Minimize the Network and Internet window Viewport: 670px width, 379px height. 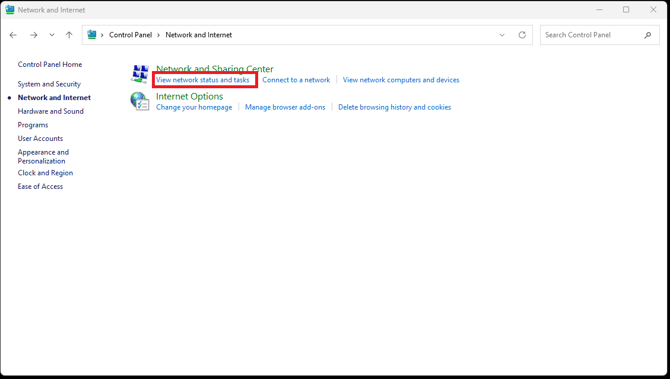[x=599, y=9]
